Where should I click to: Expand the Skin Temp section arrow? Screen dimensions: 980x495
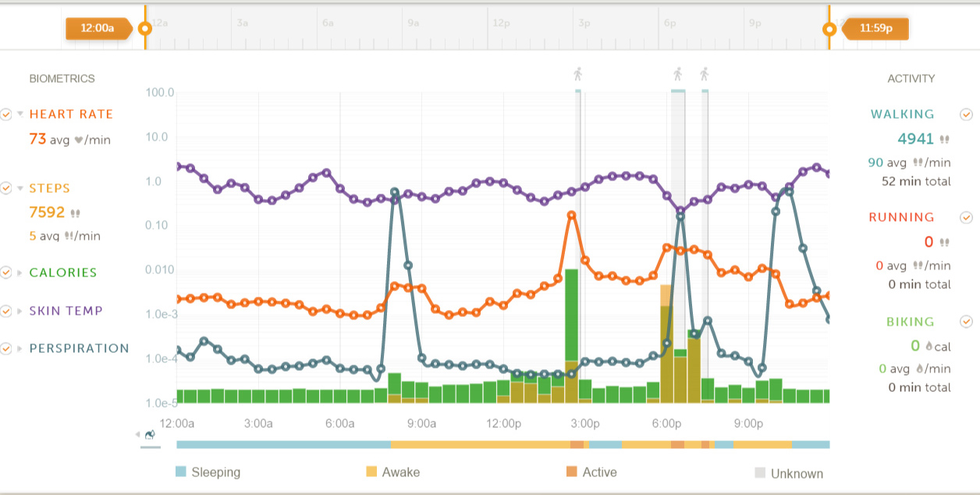[20, 311]
